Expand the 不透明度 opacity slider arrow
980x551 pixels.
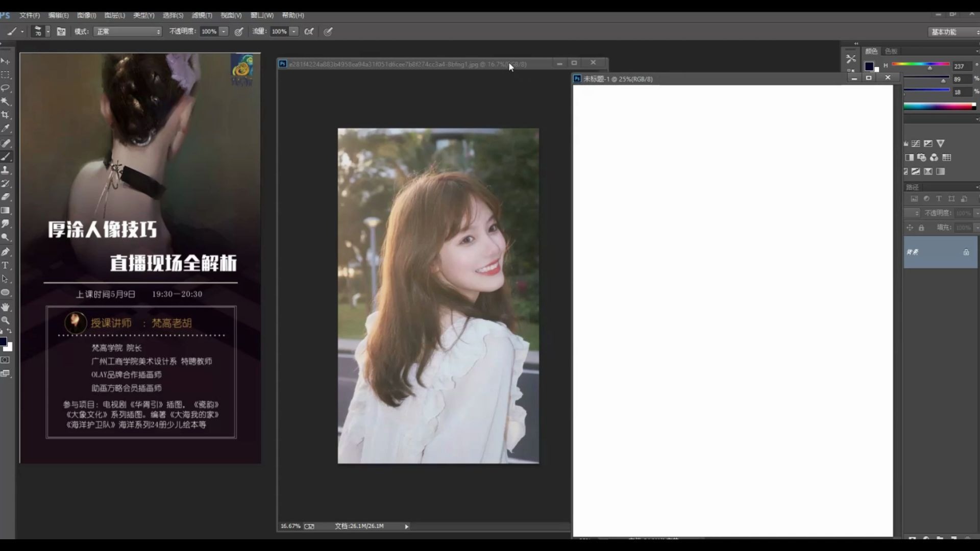point(224,32)
